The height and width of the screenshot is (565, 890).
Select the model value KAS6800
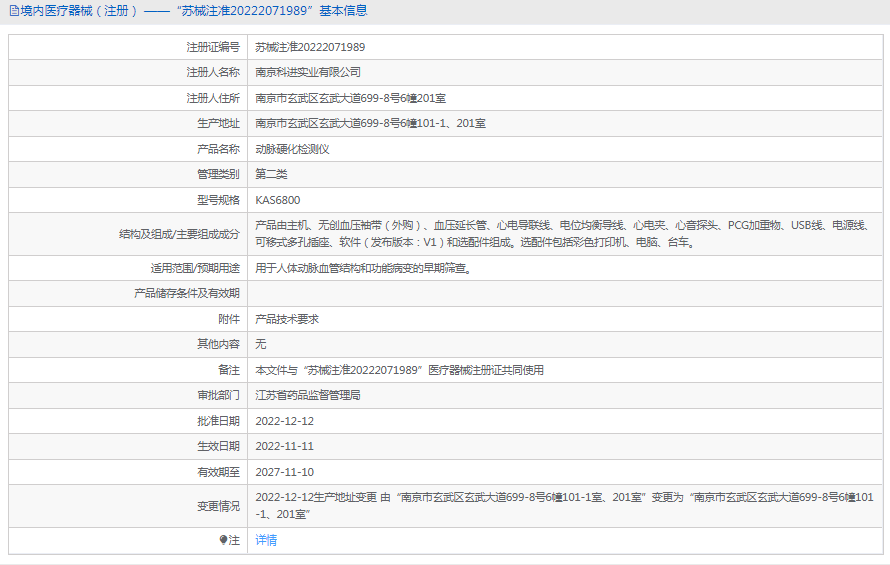(x=278, y=200)
